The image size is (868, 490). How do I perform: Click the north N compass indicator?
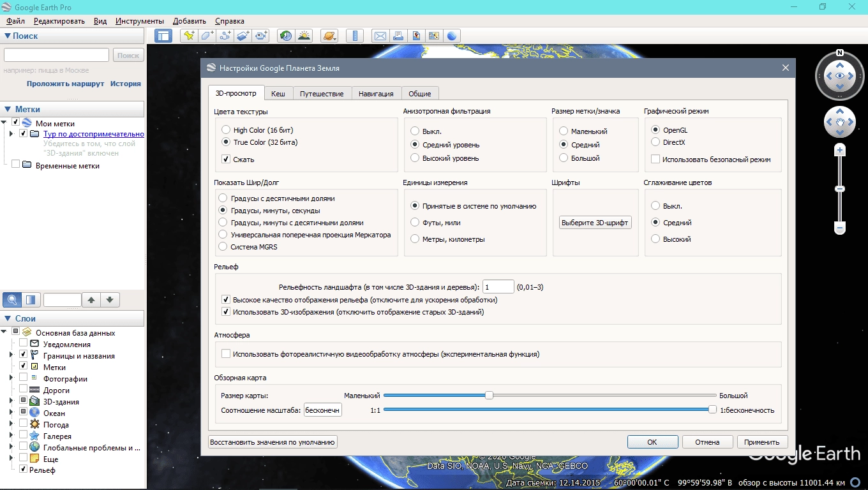(x=840, y=53)
